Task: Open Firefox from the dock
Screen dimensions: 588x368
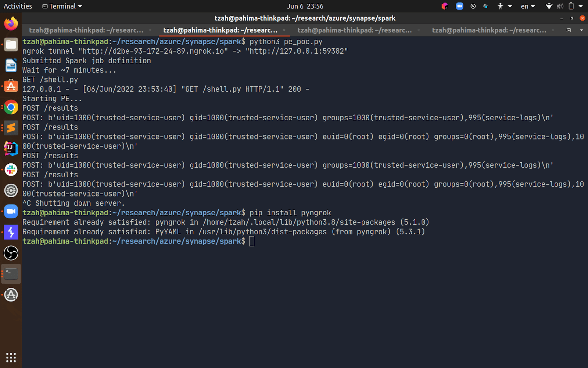Action: pyautogui.click(x=11, y=23)
